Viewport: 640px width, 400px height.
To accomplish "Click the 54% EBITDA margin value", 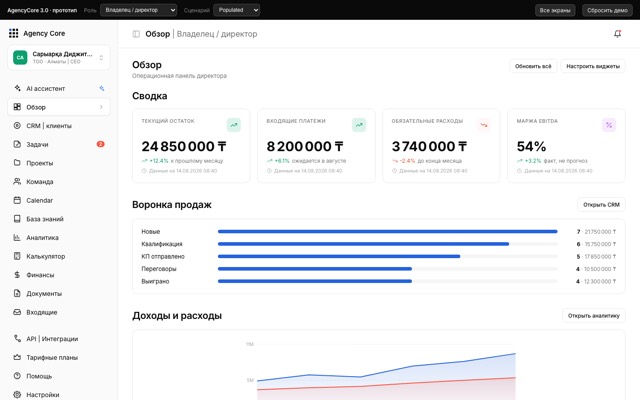I will (531, 146).
